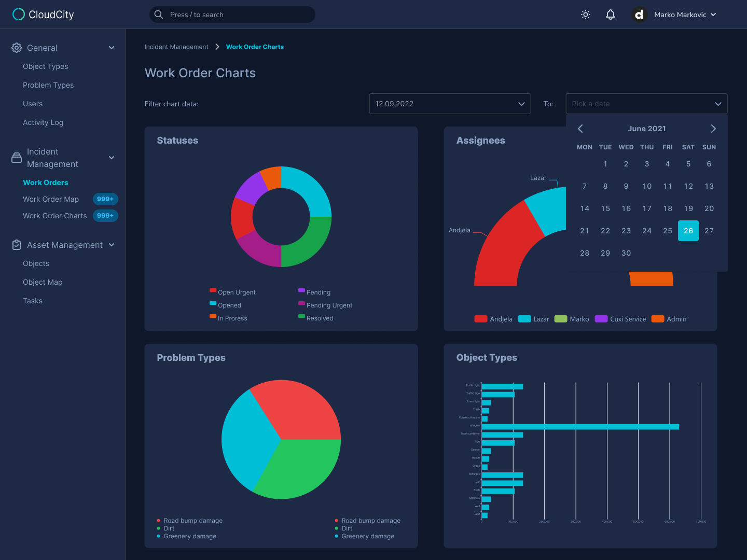Open the Activity Log page
Screen dimensions: 747x560
43,122
